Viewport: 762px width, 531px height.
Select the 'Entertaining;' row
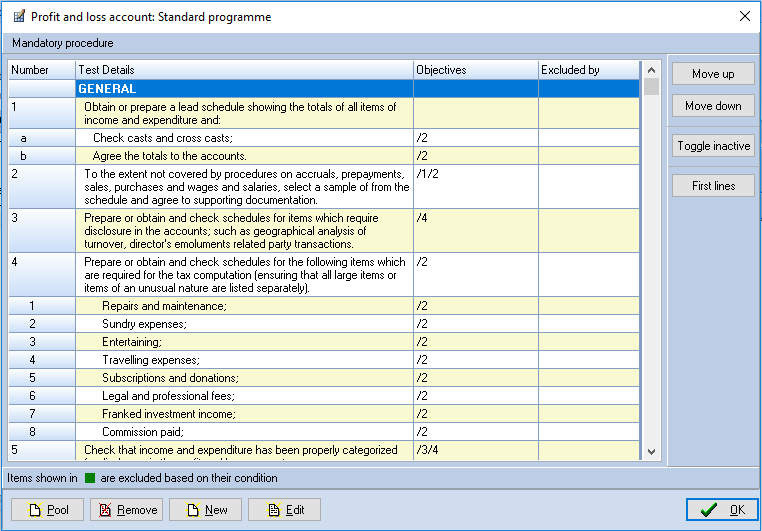[324, 342]
